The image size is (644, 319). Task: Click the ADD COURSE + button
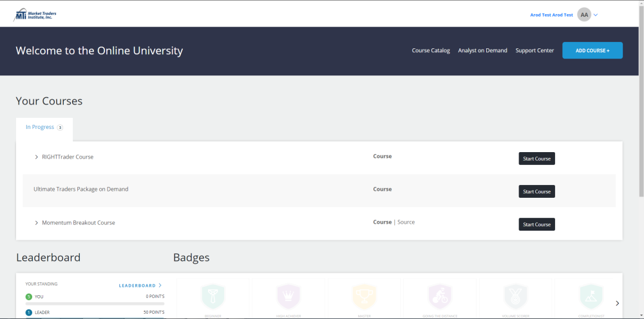pyautogui.click(x=592, y=50)
